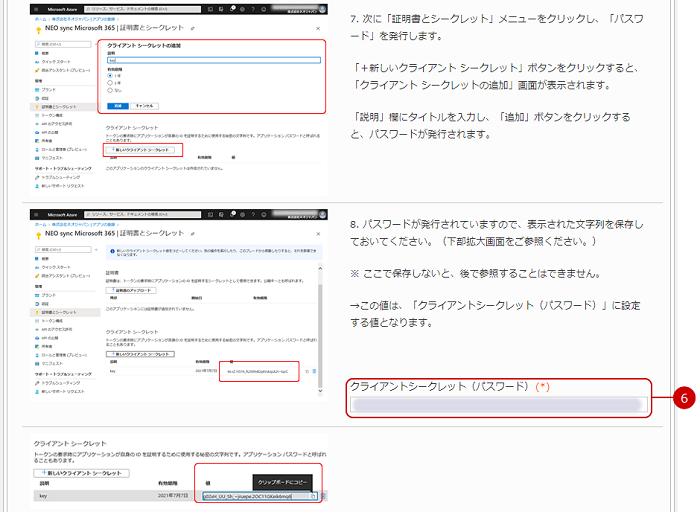This screenshot has width=700, height=512.
Task: Click warning text ※ ここで保存しないと
Action: [475, 274]
